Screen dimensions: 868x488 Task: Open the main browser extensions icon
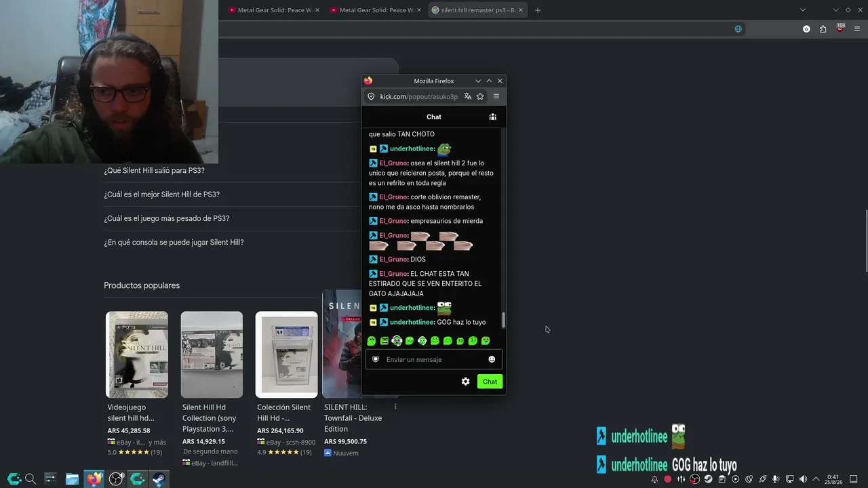[x=823, y=29]
